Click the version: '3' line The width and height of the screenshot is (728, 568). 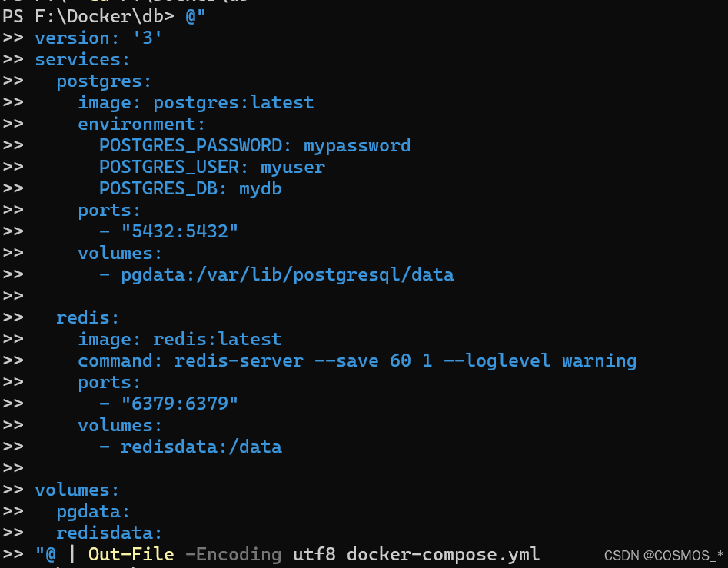tap(98, 38)
